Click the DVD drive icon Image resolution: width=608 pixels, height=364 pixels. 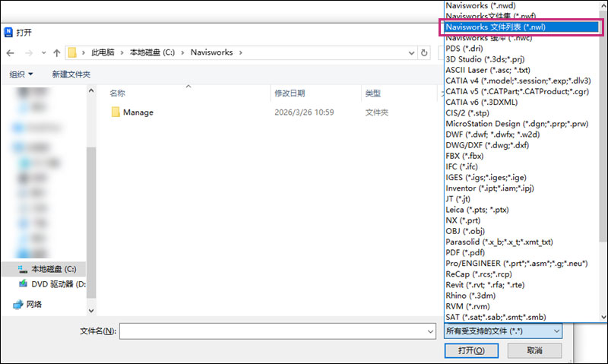[x=24, y=283]
